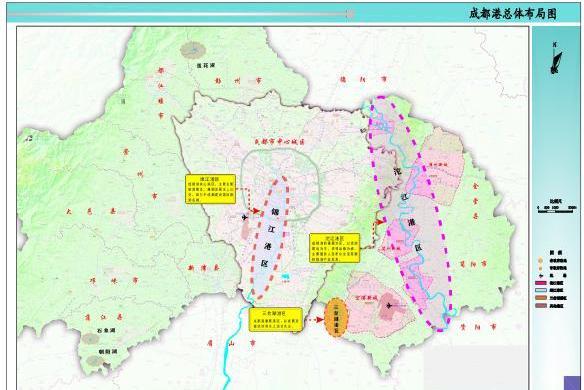Click the 邛崃市 map label
This screenshot has width=584, height=390.
pyautogui.click(x=114, y=280)
